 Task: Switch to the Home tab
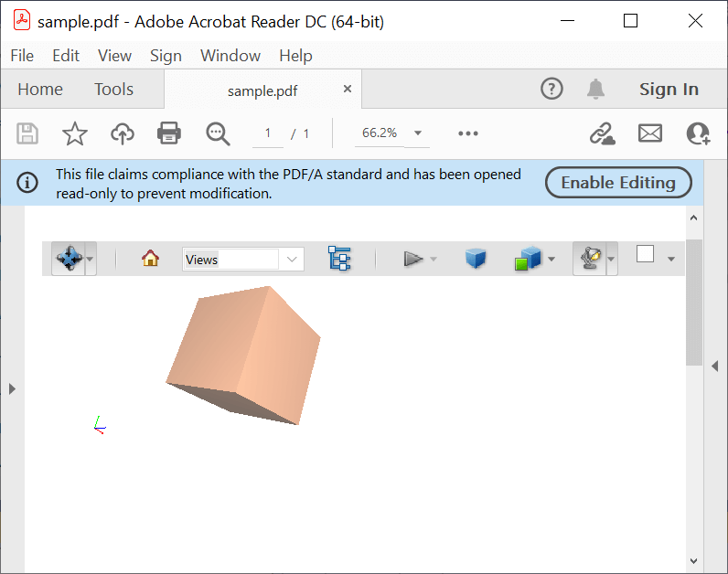(40, 89)
